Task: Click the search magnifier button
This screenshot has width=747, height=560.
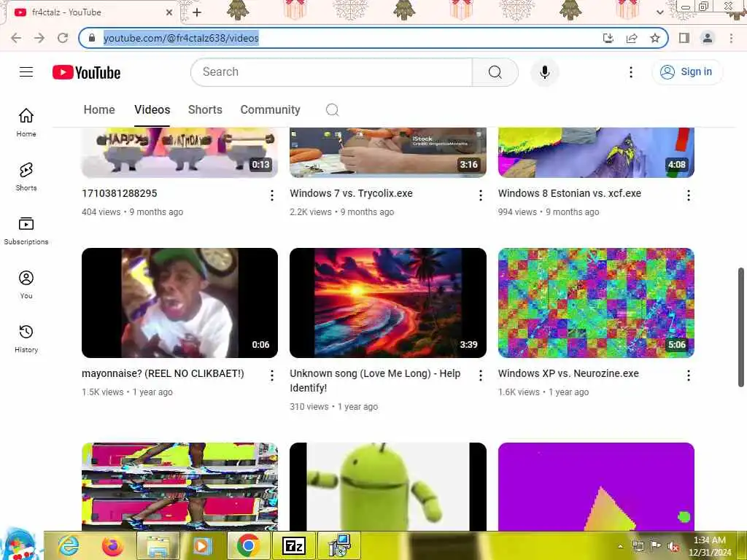Action: (495, 72)
